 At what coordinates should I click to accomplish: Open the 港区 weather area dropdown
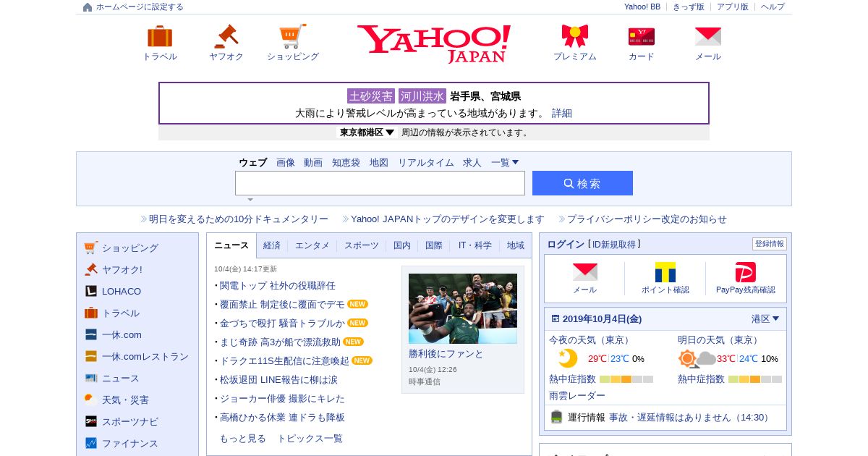pyautogui.click(x=765, y=318)
